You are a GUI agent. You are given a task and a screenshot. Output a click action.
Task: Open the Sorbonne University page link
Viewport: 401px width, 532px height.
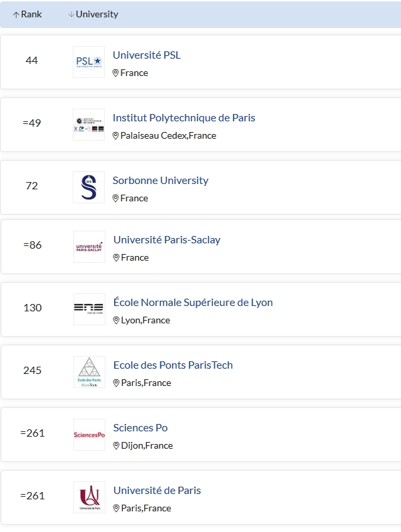pos(160,181)
